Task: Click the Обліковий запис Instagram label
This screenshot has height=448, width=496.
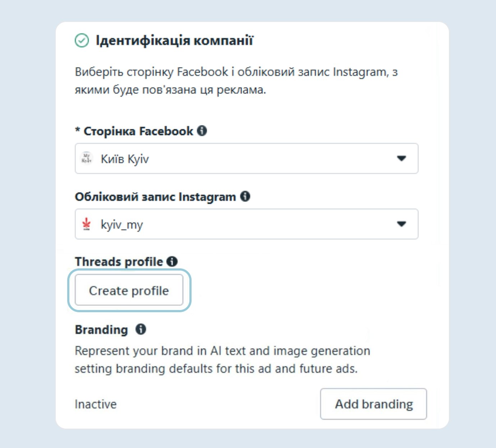Action: [x=155, y=197]
